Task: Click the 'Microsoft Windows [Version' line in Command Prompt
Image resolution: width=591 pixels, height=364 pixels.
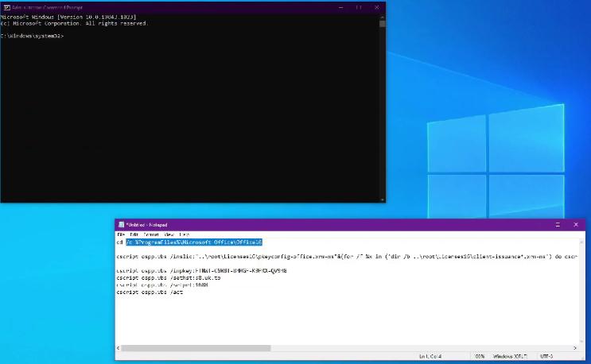Action: [x=68, y=17]
